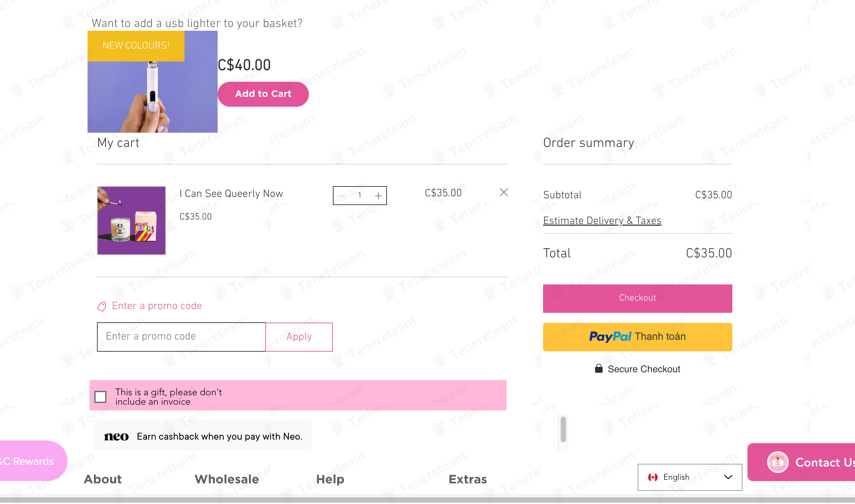The width and height of the screenshot is (855, 504).
Task: Click the promo code tag icon
Action: 102,307
